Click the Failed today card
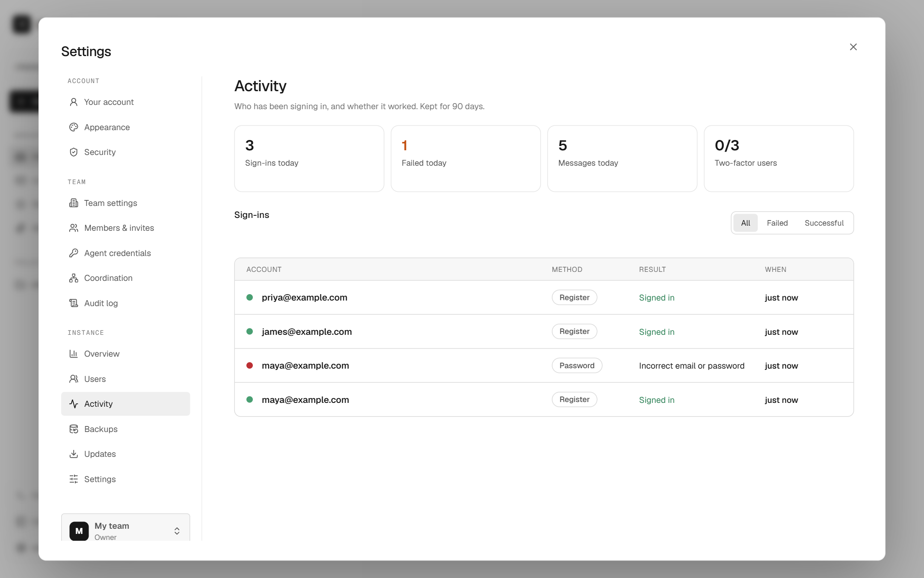924x578 pixels. [465, 158]
